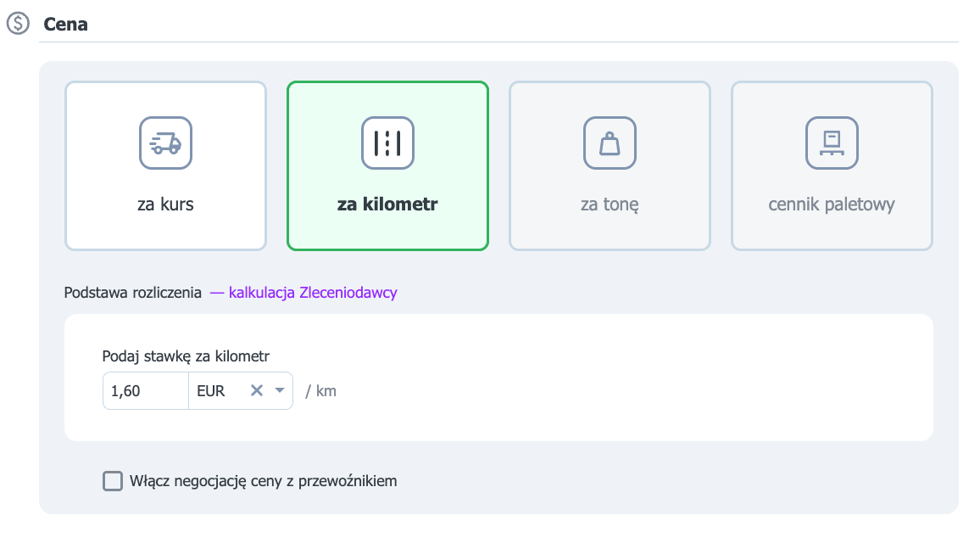Click the dollar coin icon beside Cena
Image resolution: width=980 pixels, height=543 pixels.
[18, 24]
